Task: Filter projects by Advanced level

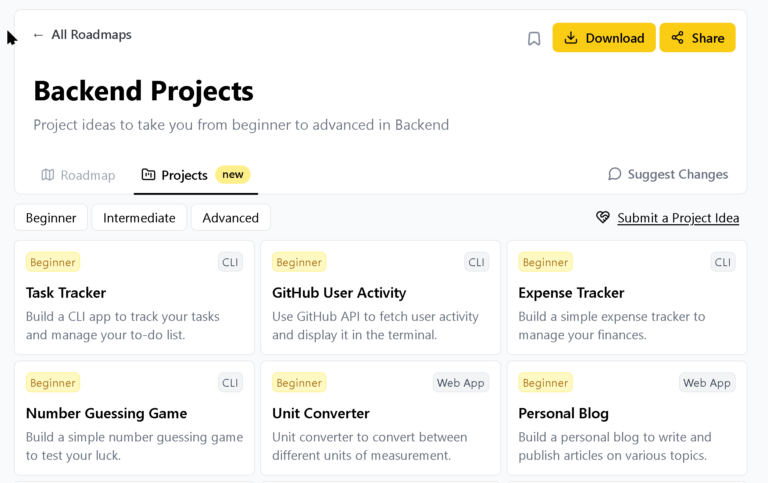Action: coord(230,218)
